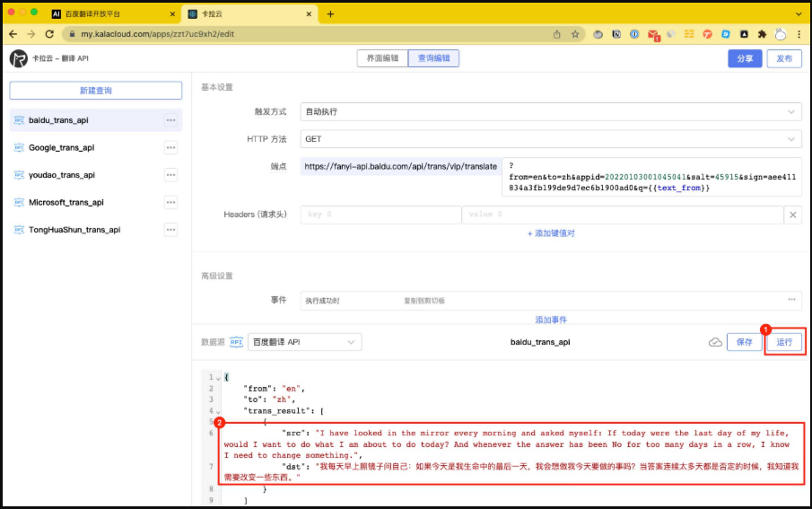Open Chrome three-dot menu
The width and height of the screenshot is (812, 509).
[799, 34]
